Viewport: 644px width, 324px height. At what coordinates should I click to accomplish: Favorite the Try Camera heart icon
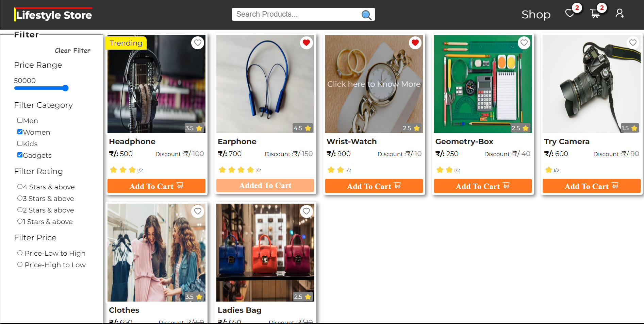[633, 42]
